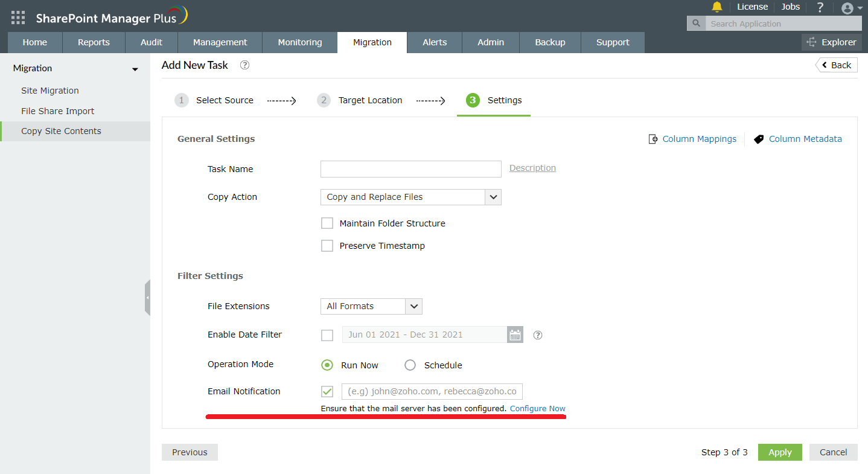
Task: Click the Column Mappings icon
Action: click(653, 139)
